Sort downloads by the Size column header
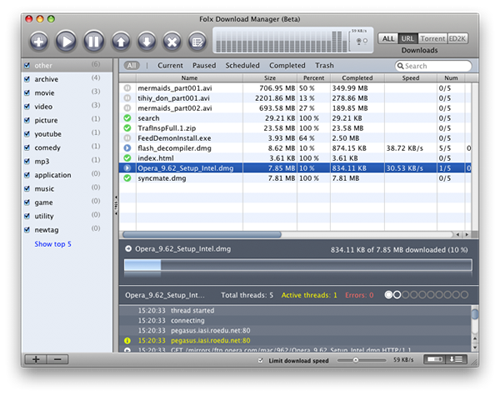Image resolution: width=500 pixels, height=396 pixels. tap(270, 78)
